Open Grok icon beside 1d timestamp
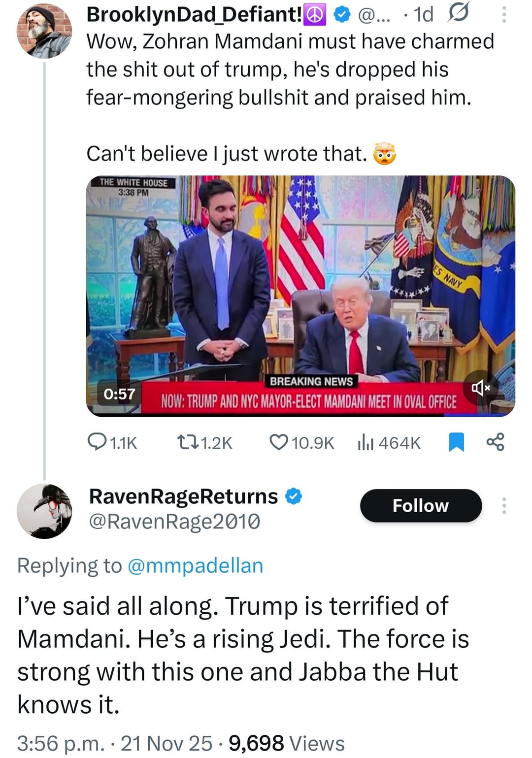 (x=457, y=13)
